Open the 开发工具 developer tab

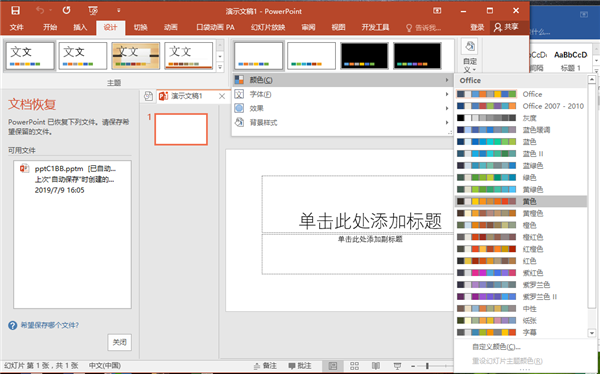375,27
